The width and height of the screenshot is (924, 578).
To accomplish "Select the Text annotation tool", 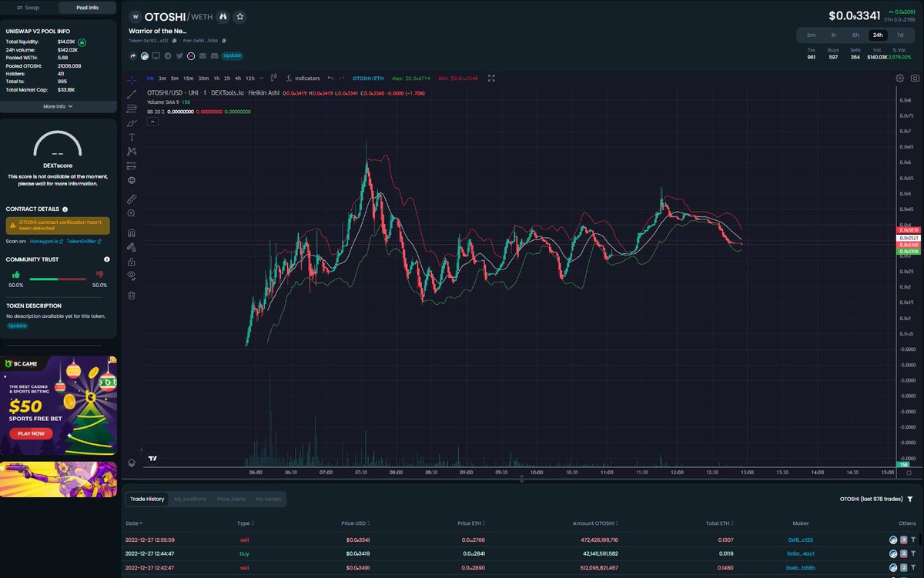I will click(x=132, y=136).
